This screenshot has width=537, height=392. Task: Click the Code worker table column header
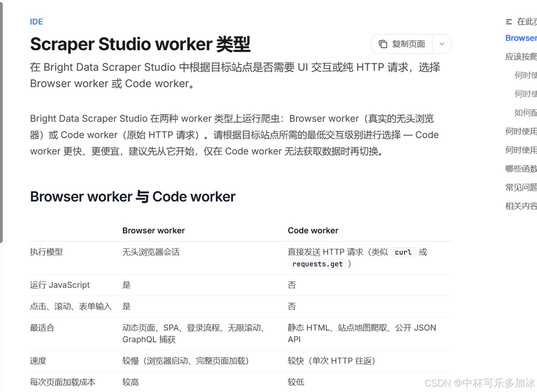pos(313,231)
